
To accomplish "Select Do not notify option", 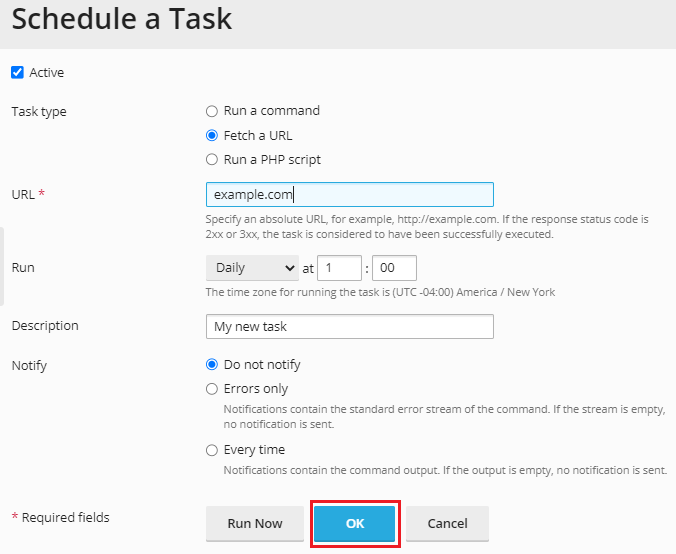I will 212,365.
